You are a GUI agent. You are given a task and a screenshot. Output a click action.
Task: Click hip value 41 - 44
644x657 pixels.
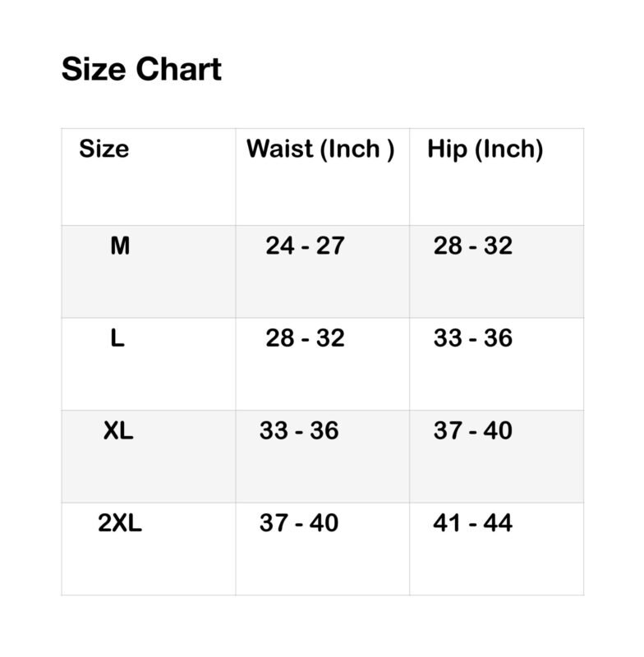(473, 523)
